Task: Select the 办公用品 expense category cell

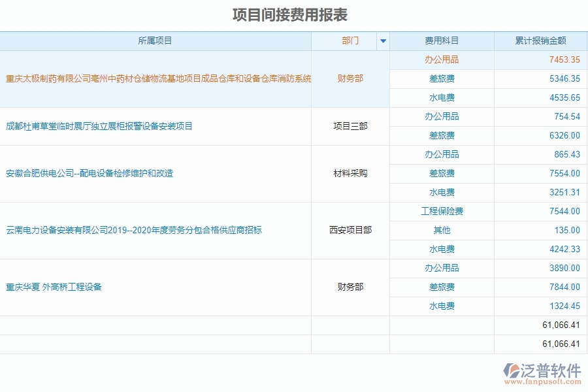Action: (x=442, y=59)
